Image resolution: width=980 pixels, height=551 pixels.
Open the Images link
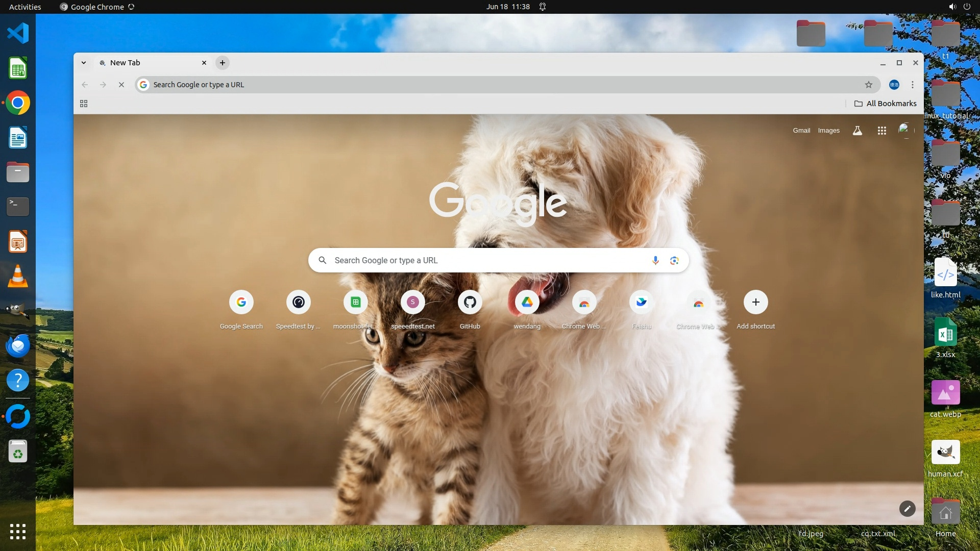828,131
